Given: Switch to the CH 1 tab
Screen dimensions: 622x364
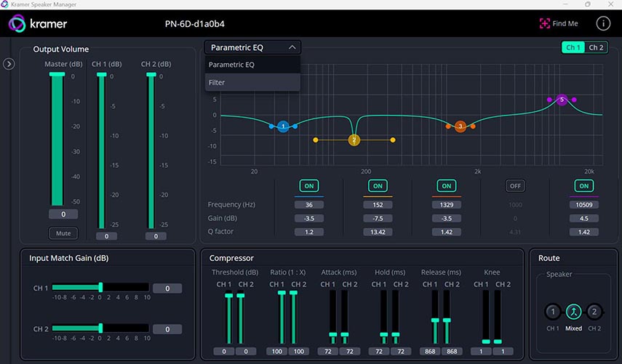Looking at the screenshot, I should pyautogui.click(x=573, y=48).
